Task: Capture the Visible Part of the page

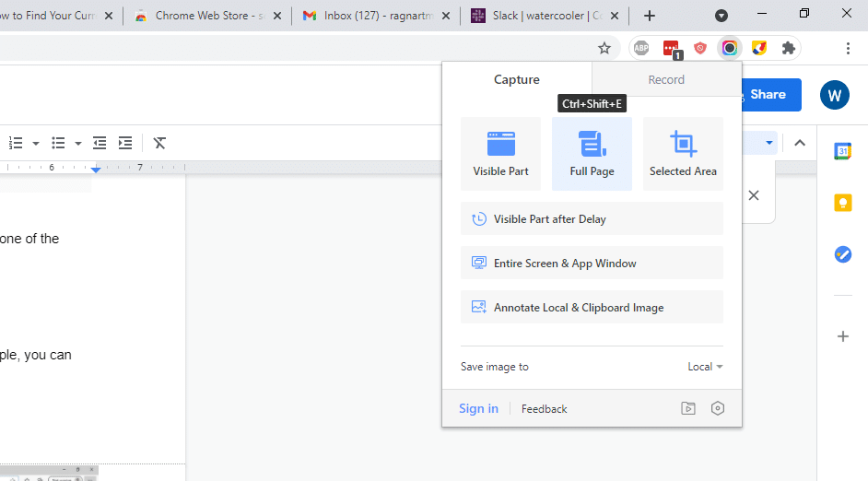Action: pos(500,154)
